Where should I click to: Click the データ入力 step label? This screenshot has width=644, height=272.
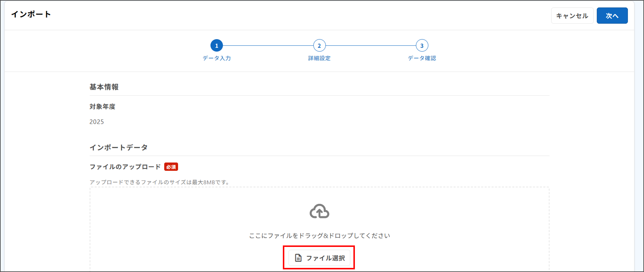coord(217,58)
